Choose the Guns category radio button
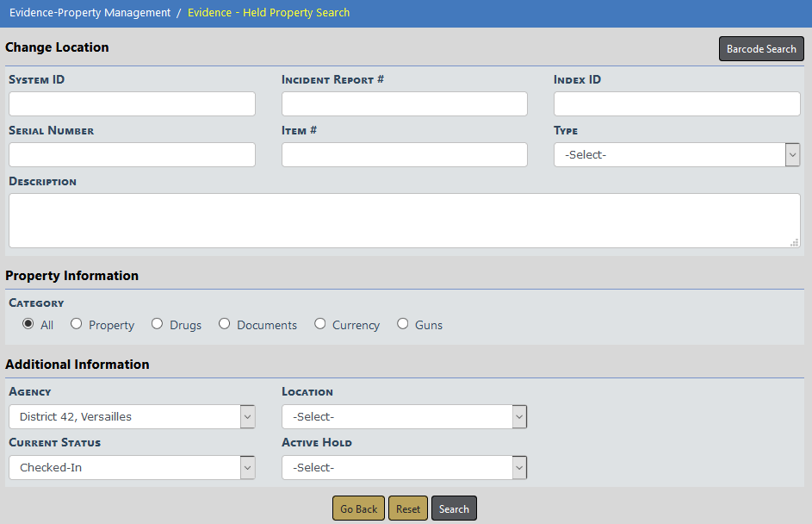Viewport: 812px width, 524px height. coord(403,324)
